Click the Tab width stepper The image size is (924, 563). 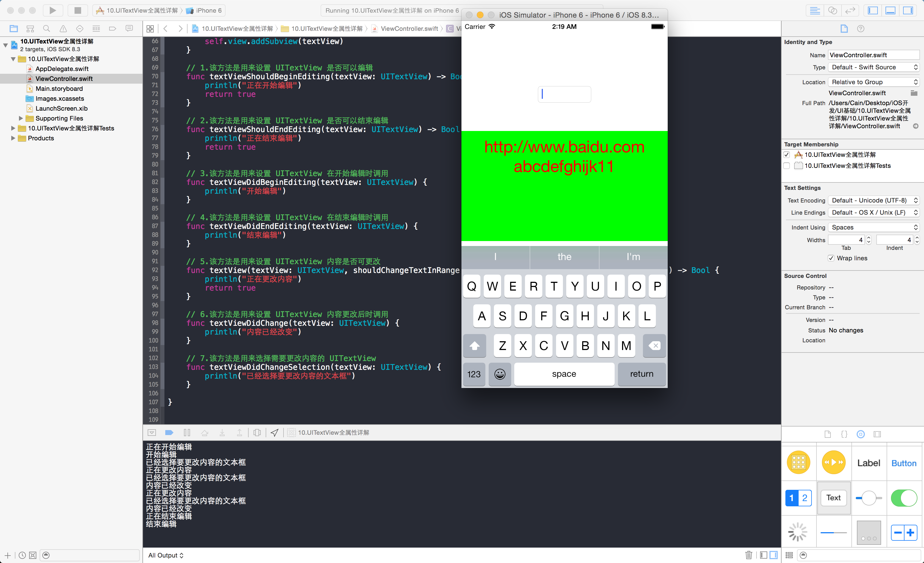[x=868, y=240]
